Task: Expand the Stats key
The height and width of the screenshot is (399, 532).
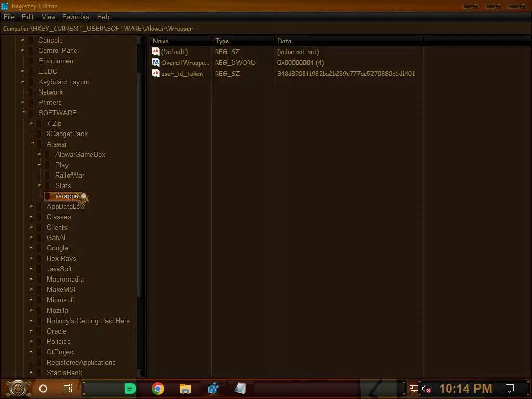Action: 39,185
